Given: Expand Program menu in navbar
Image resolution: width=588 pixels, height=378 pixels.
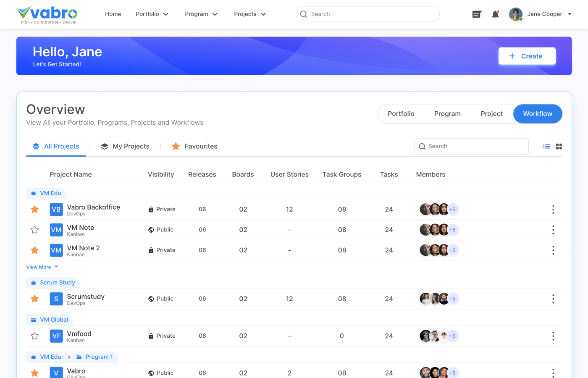Looking at the screenshot, I should [x=201, y=14].
